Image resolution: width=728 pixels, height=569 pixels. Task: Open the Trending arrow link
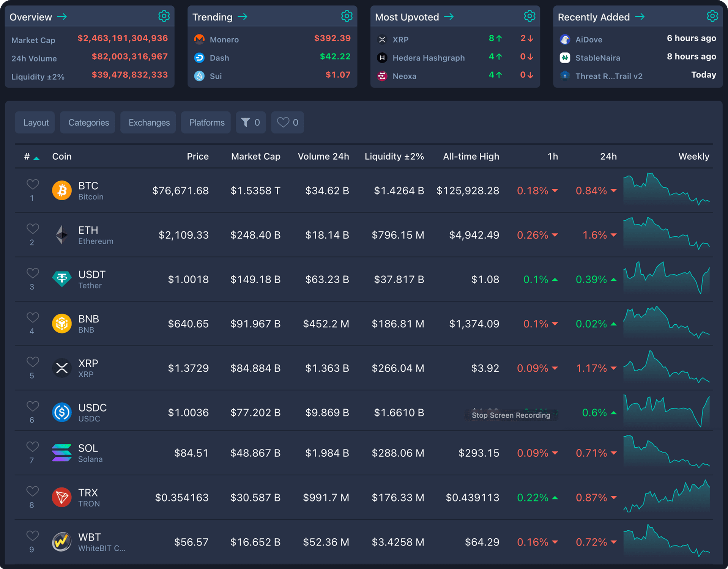click(243, 17)
